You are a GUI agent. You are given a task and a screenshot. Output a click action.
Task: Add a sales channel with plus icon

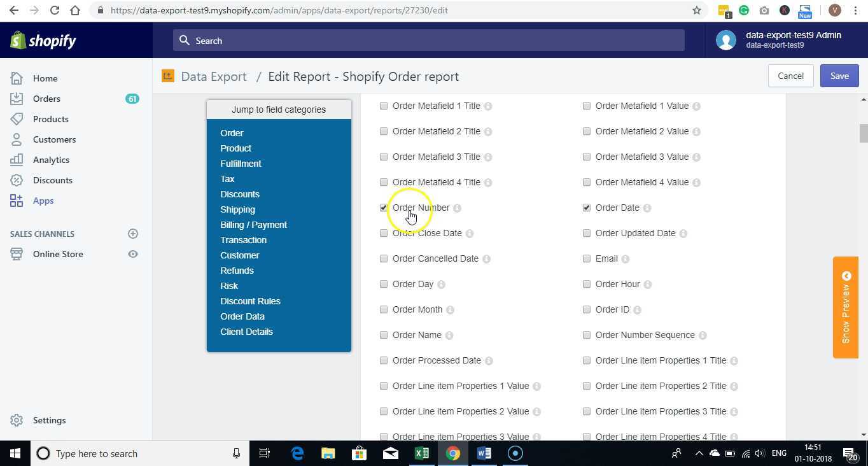[x=133, y=234]
